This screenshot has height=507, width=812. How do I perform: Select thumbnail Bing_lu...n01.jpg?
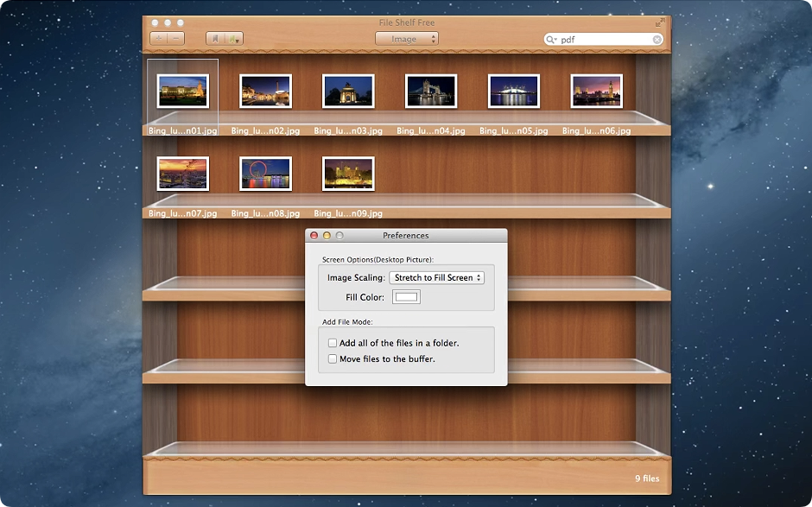coord(183,92)
